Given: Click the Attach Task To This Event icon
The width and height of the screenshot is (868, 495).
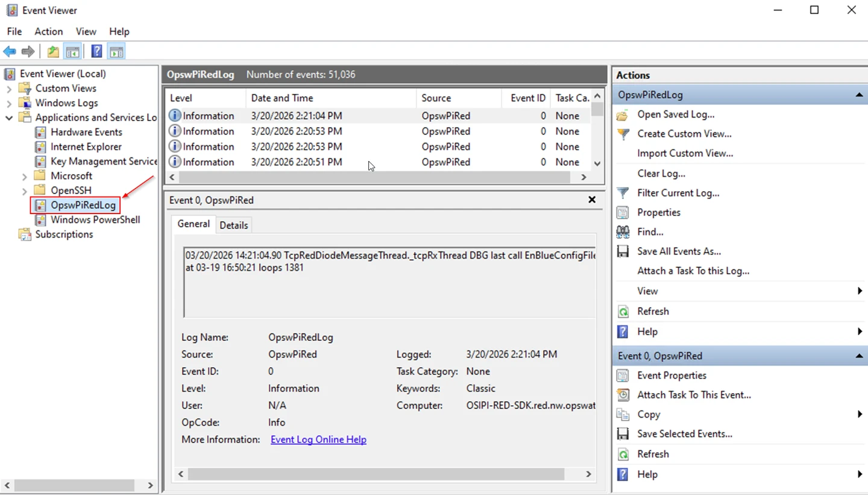Looking at the screenshot, I should 623,395.
